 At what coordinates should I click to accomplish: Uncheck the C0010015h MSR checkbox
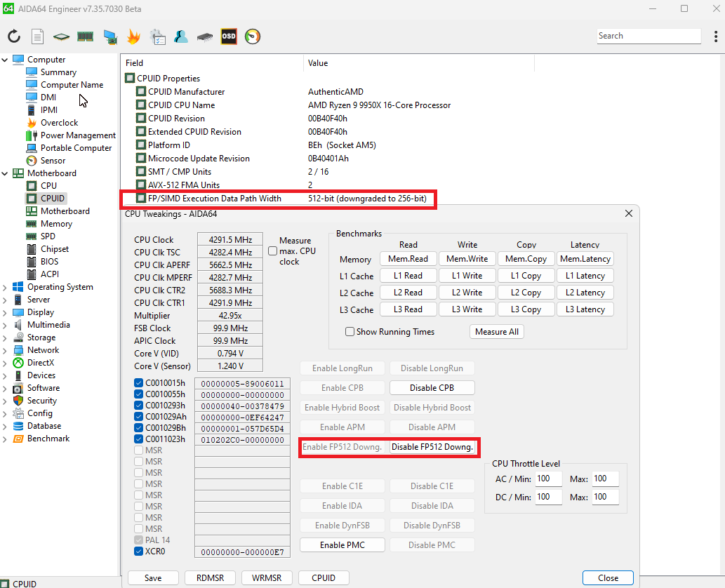click(x=138, y=382)
